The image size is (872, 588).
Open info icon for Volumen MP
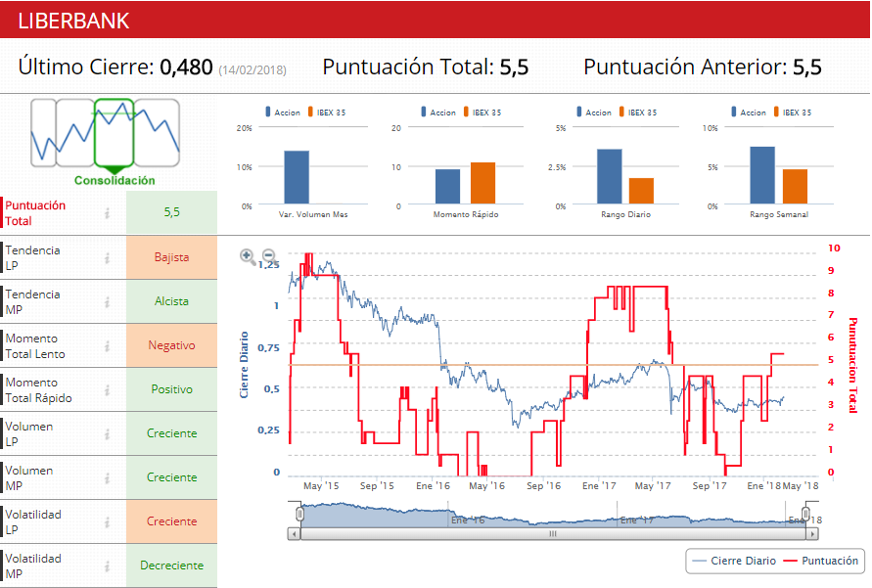108,478
